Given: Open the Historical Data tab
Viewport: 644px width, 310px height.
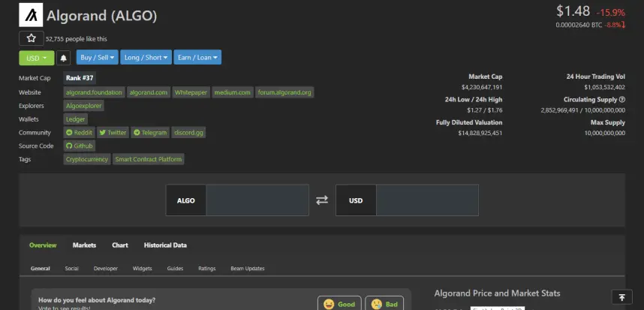Looking at the screenshot, I should tap(165, 245).
